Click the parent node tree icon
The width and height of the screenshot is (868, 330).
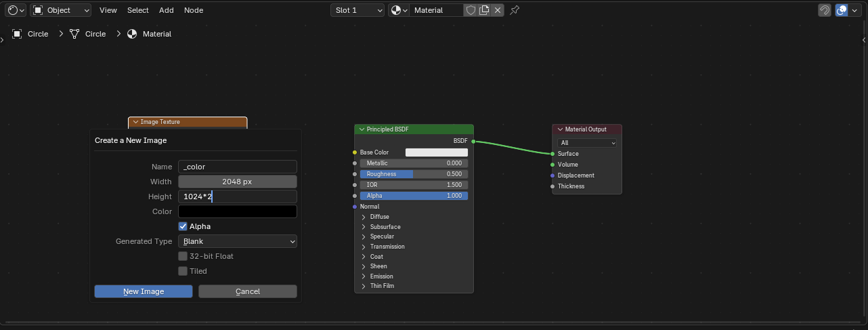click(824, 10)
